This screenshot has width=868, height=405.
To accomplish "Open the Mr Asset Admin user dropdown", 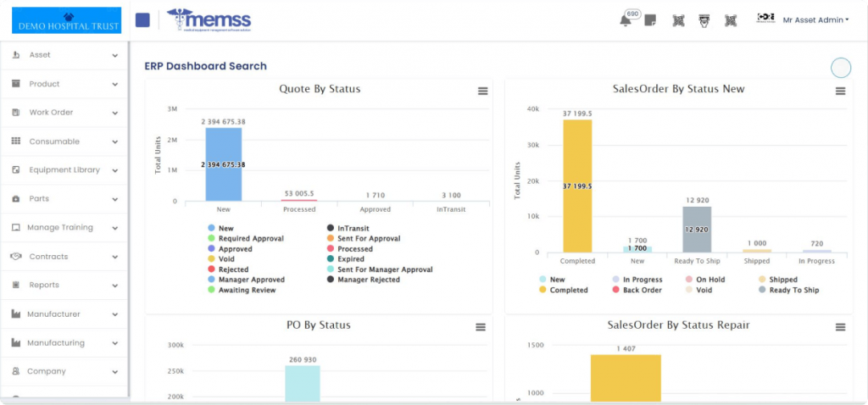I will 815,20.
